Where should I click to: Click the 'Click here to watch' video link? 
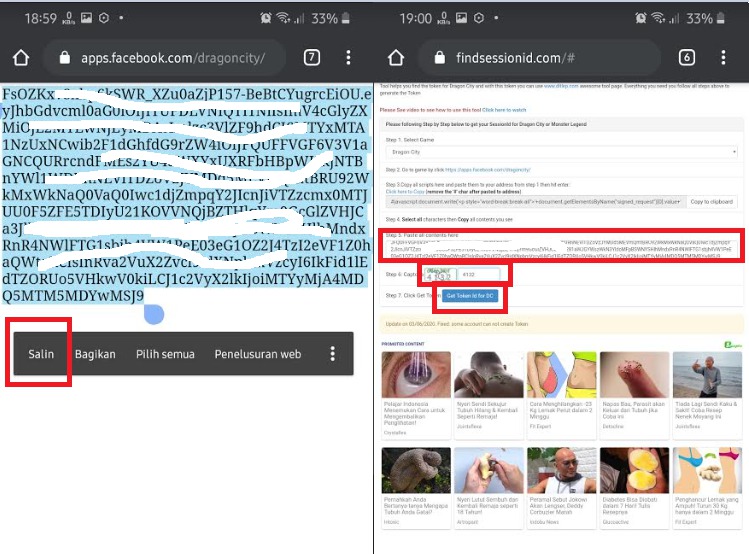[x=504, y=110]
